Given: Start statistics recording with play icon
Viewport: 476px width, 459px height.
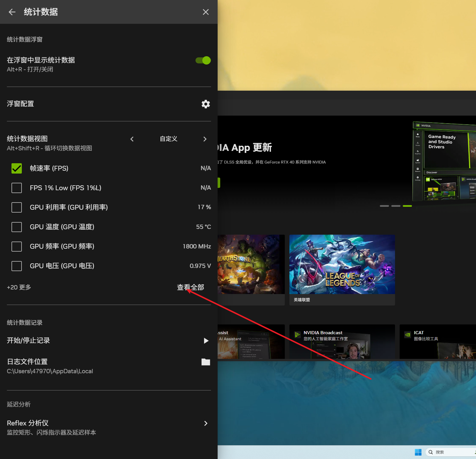Looking at the screenshot, I should pyautogui.click(x=206, y=341).
